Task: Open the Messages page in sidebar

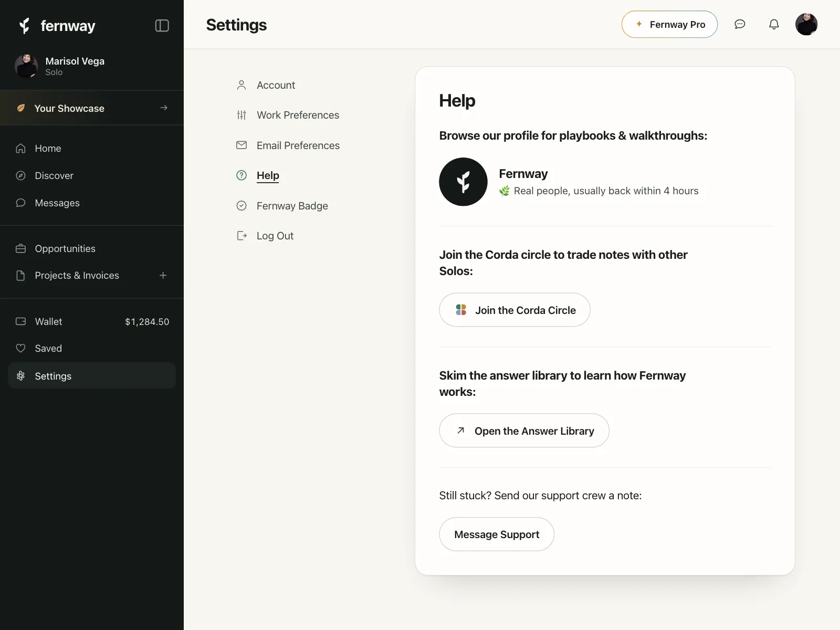Action: pos(92,203)
